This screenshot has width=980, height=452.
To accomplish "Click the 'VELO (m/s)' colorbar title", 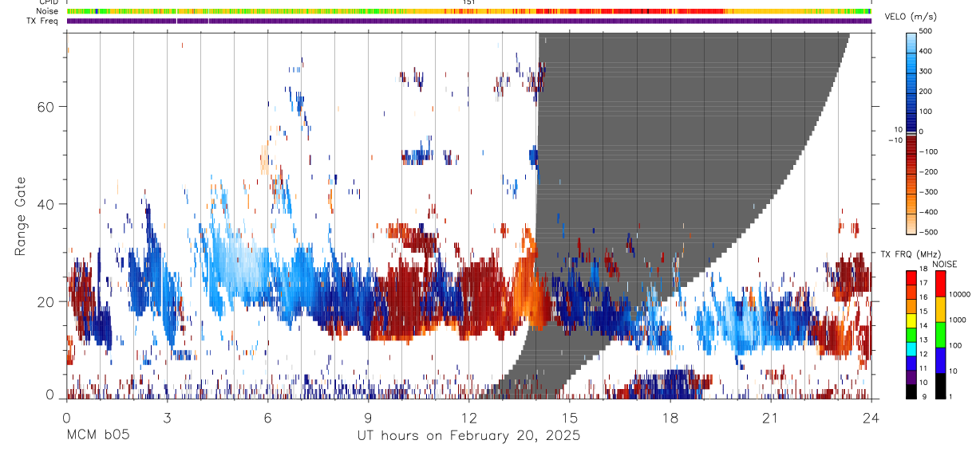I will pos(911,17).
